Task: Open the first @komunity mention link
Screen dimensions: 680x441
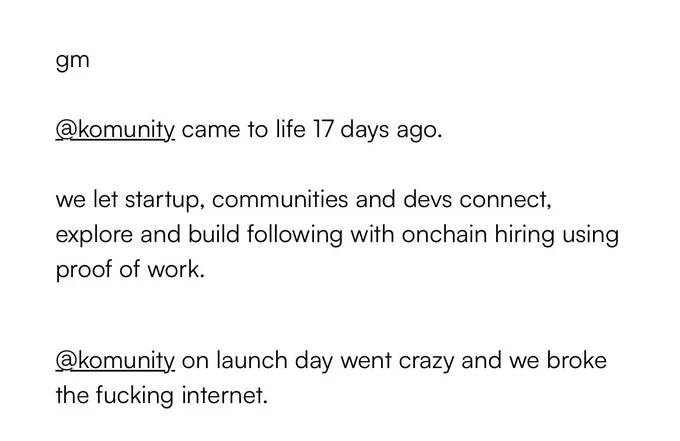Action: (x=115, y=130)
